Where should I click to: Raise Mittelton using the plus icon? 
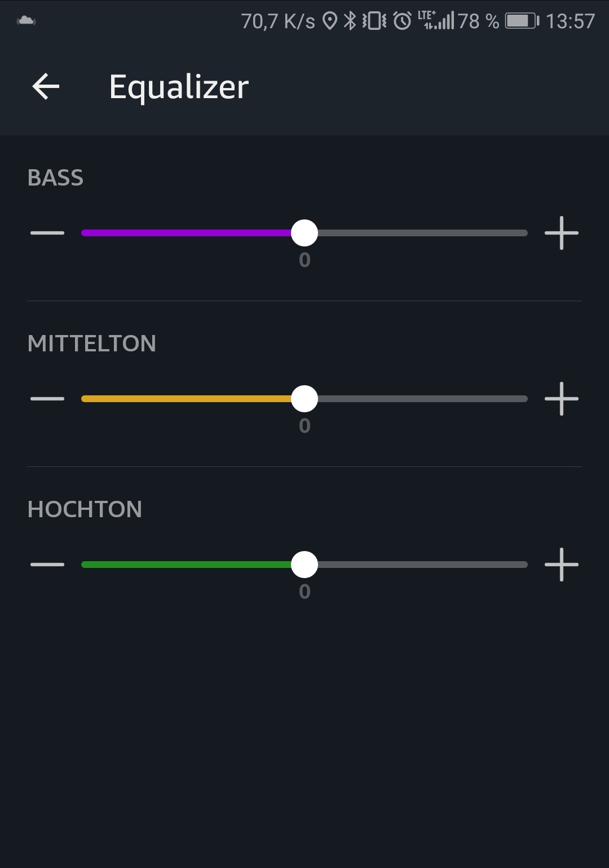(561, 399)
